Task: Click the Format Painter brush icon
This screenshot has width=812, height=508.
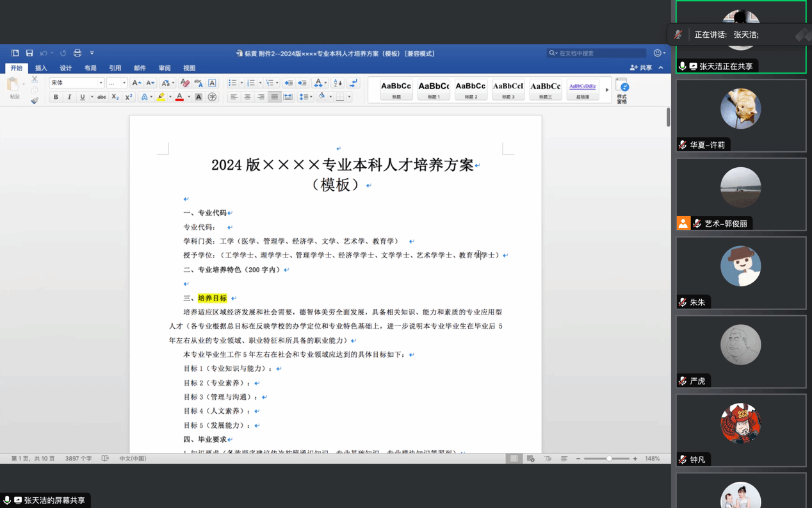Action: coord(35,101)
